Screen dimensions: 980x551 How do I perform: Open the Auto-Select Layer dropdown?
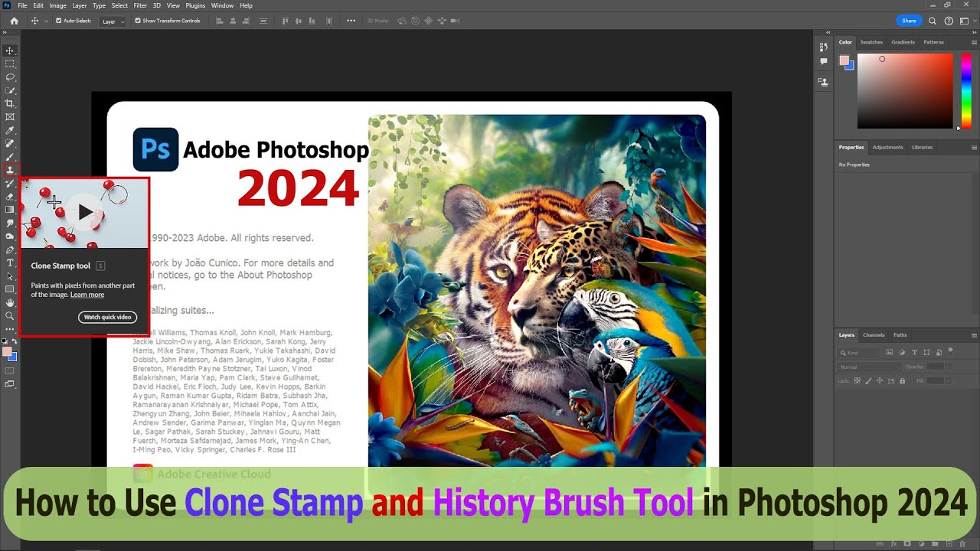pos(113,21)
